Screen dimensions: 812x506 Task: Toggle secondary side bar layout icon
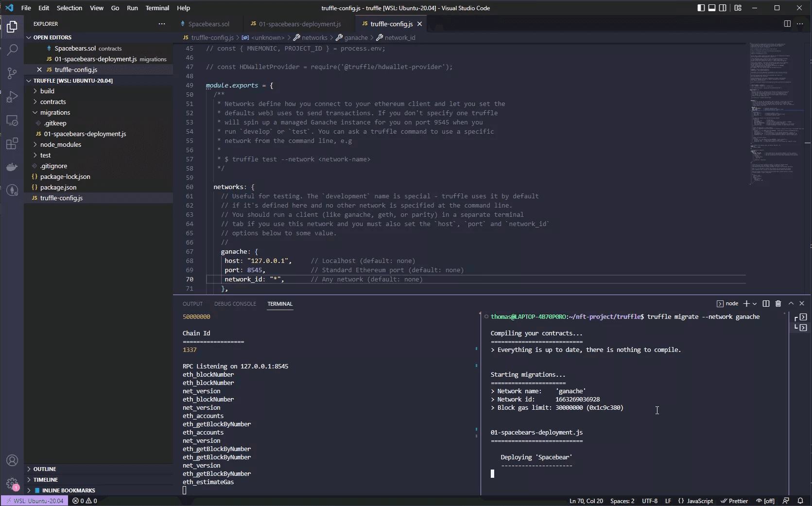point(723,8)
